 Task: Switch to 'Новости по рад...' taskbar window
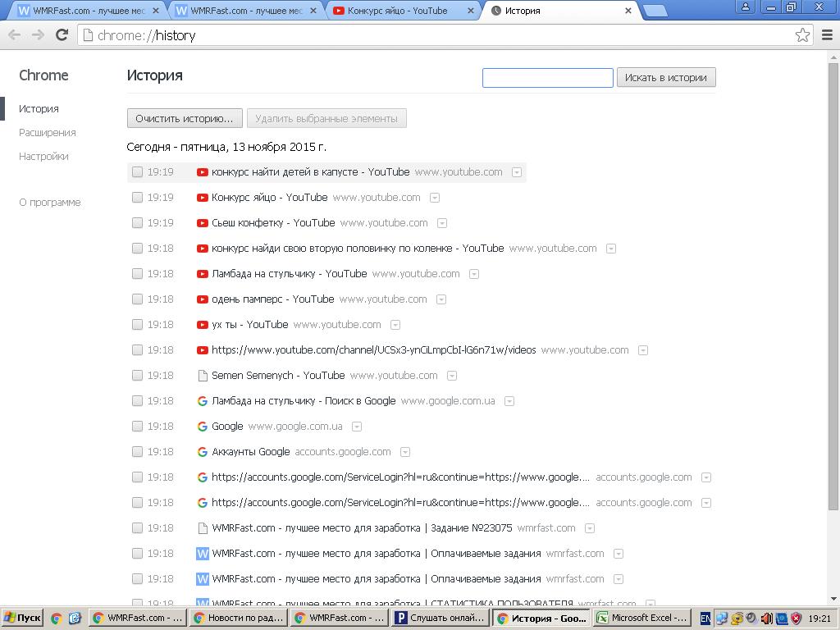tap(239, 619)
